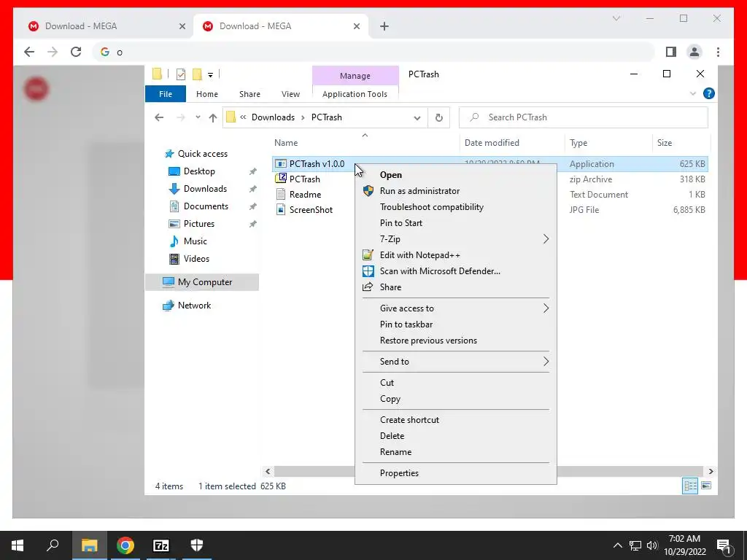Expand the Give access to submenu

point(455,308)
